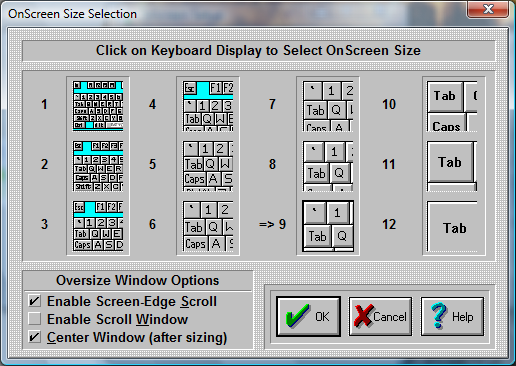This screenshot has width=516, height=366.
Task: Pick keyboard size 6 thumbnail
Action: pyautogui.click(x=208, y=226)
